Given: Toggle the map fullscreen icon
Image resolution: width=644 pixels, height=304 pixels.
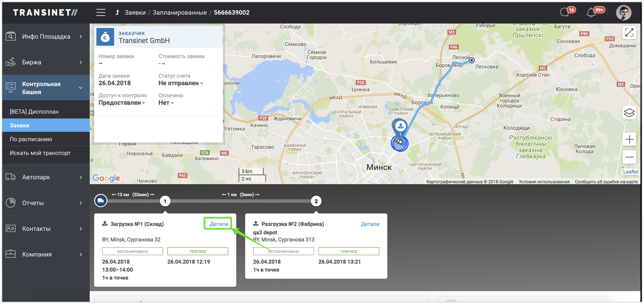Looking at the screenshot, I should tap(629, 32).
